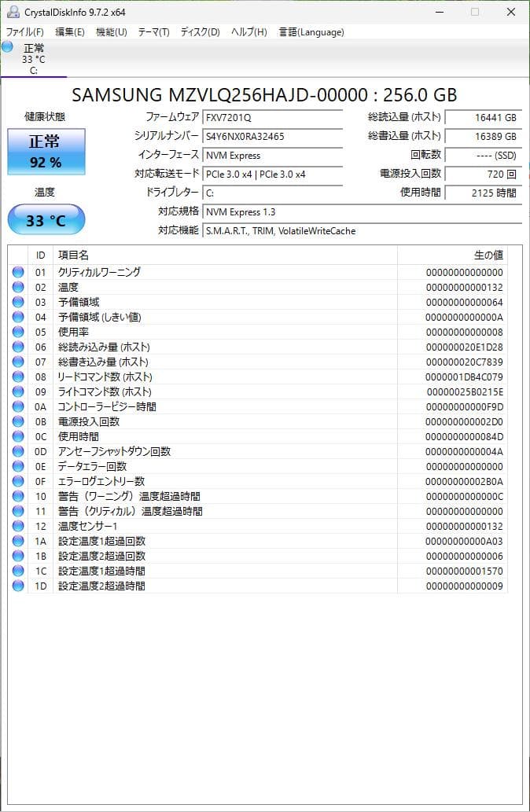Click the 回転数 value ---- (SSD)
Viewport: 530px width, 812px height.
pyautogui.click(x=484, y=156)
